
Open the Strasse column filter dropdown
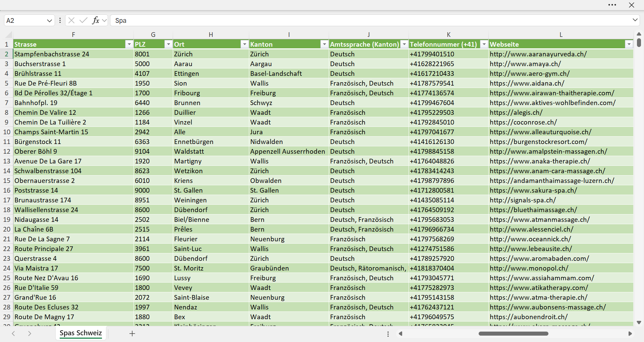129,44
